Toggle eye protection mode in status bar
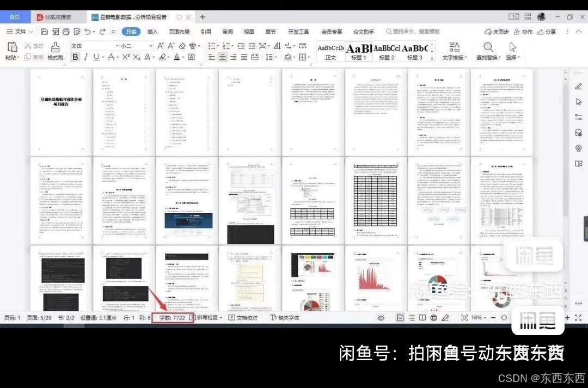The width and height of the screenshot is (588, 388). pos(381,318)
